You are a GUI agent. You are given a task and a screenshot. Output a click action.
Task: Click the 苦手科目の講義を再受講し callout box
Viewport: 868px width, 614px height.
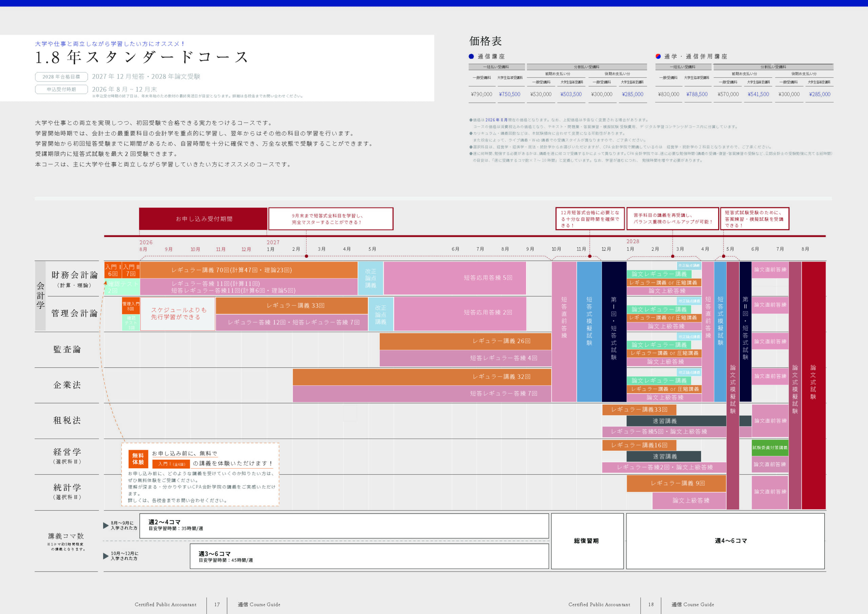click(673, 219)
